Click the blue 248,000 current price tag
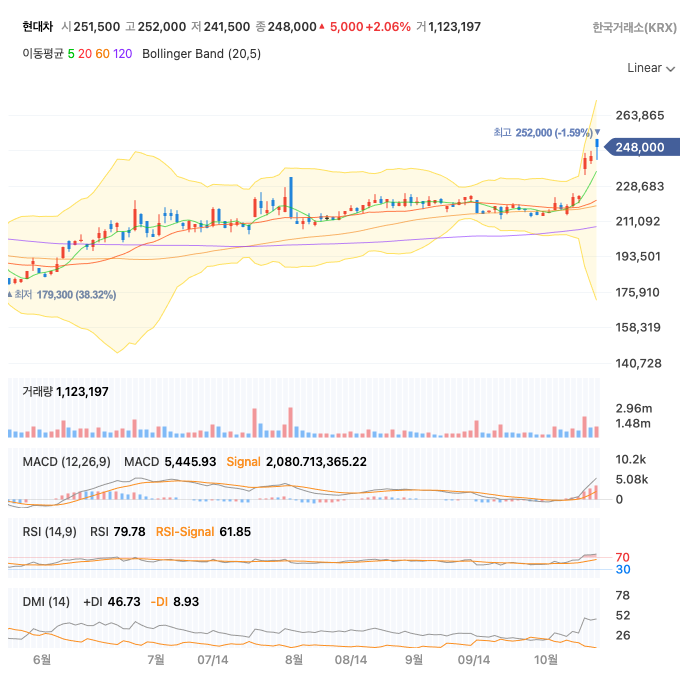Viewport: 680px width, 697px height. coord(639,148)
